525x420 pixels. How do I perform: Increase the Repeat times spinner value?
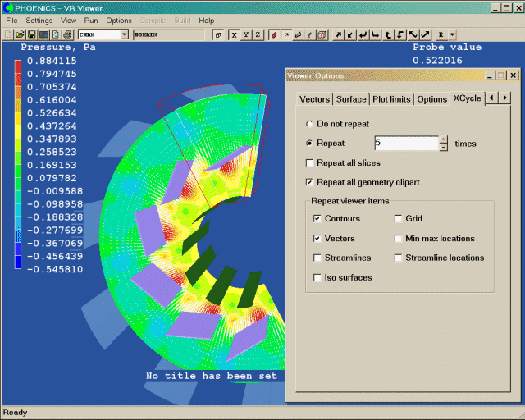(x=444, y=139)
